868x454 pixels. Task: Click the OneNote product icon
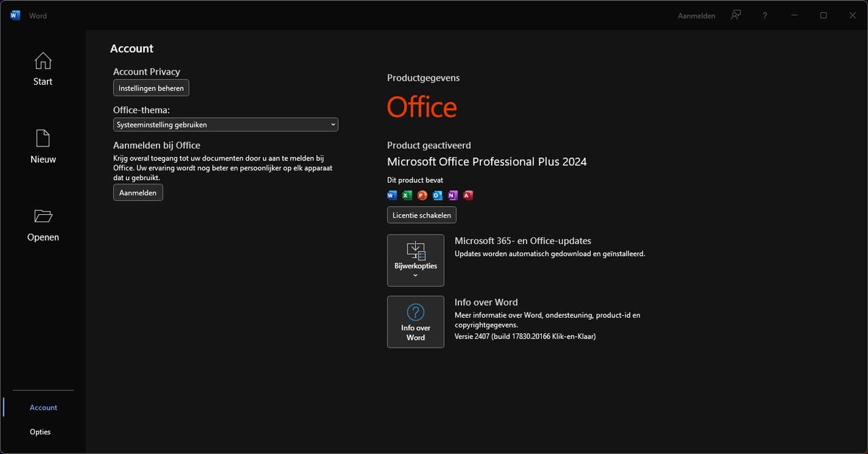[x=453, y=195]
